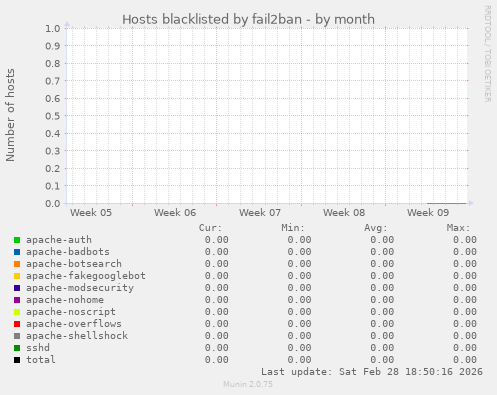This screenshot has width=497, height=395.
Task: Click the total black swatch
Action: click(17, 360)
